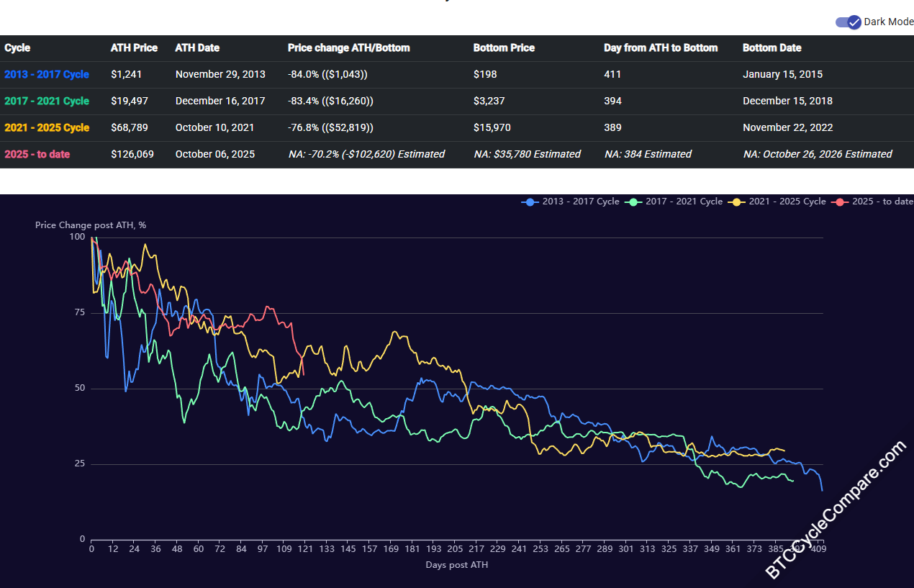
Task: Select the Day from ATH to Bottom header
Action: tap(661, 48)
